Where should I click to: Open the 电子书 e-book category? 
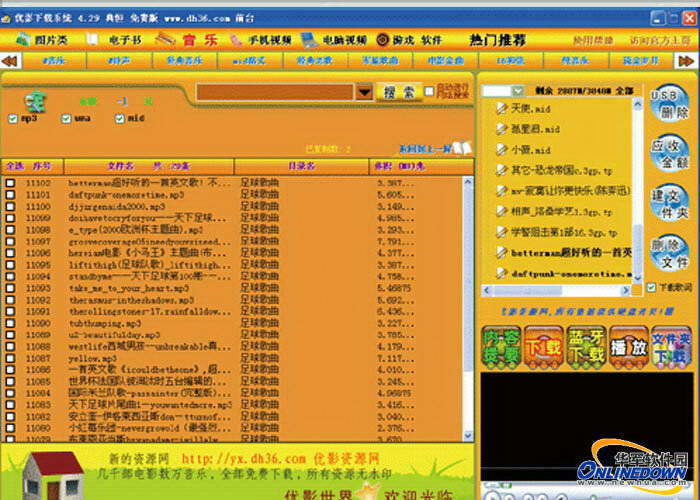tap(115, 40)
